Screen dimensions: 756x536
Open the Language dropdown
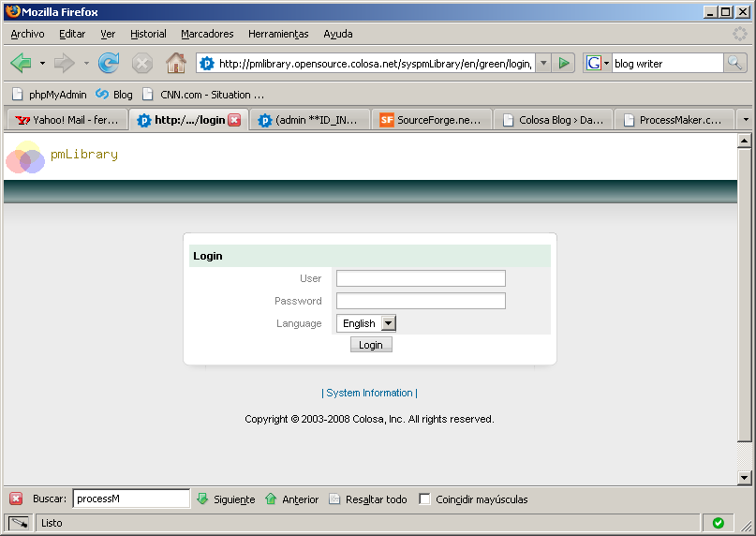[x=389, y=323]
